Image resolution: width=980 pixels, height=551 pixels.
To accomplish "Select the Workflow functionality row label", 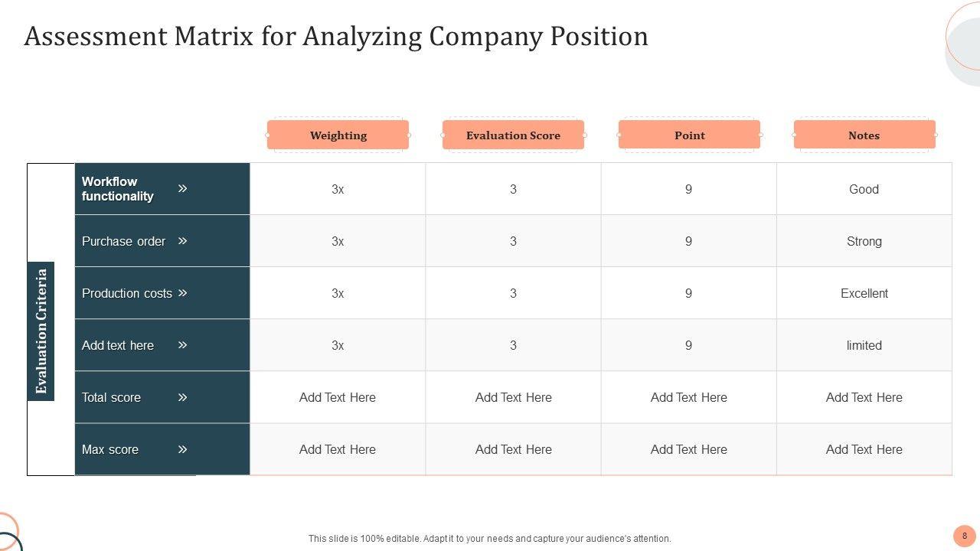I will pyautogui.click(x=118, y=189).
